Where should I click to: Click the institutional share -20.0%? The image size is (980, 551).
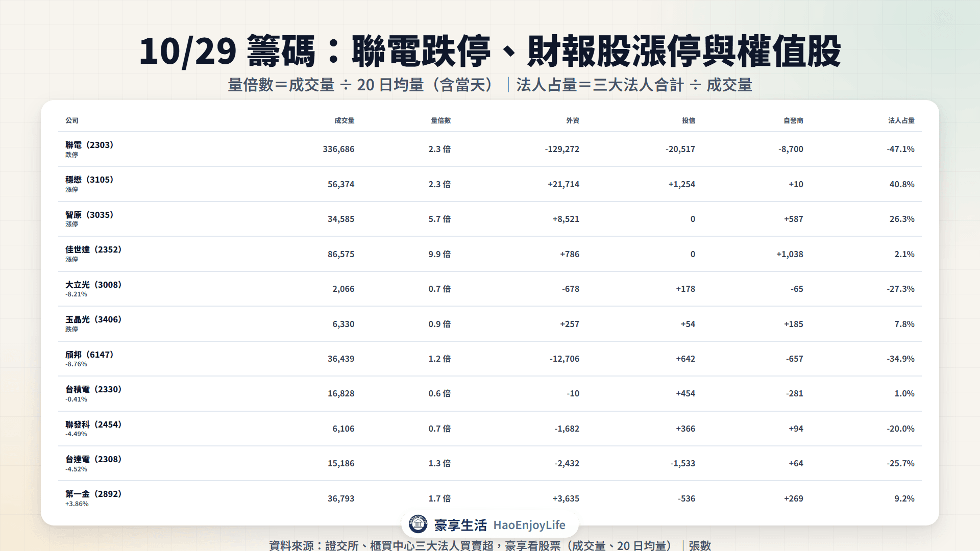pos(900,429)
